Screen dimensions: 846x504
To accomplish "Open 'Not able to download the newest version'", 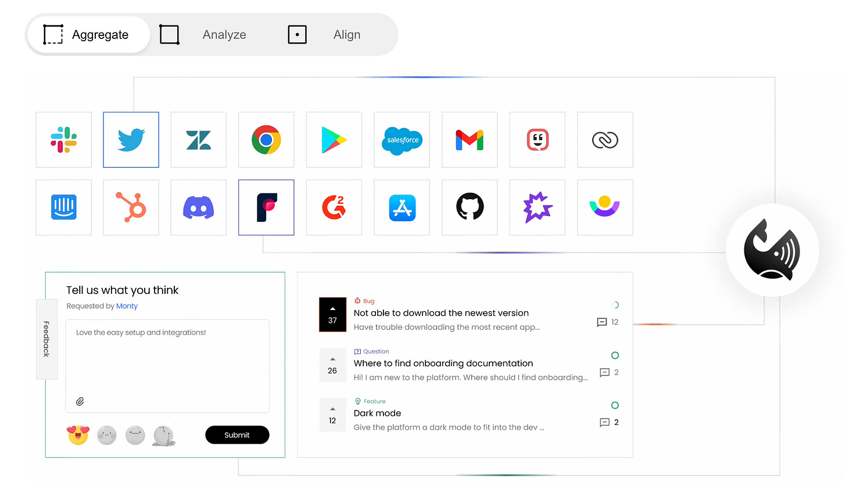I will (441, 313).
